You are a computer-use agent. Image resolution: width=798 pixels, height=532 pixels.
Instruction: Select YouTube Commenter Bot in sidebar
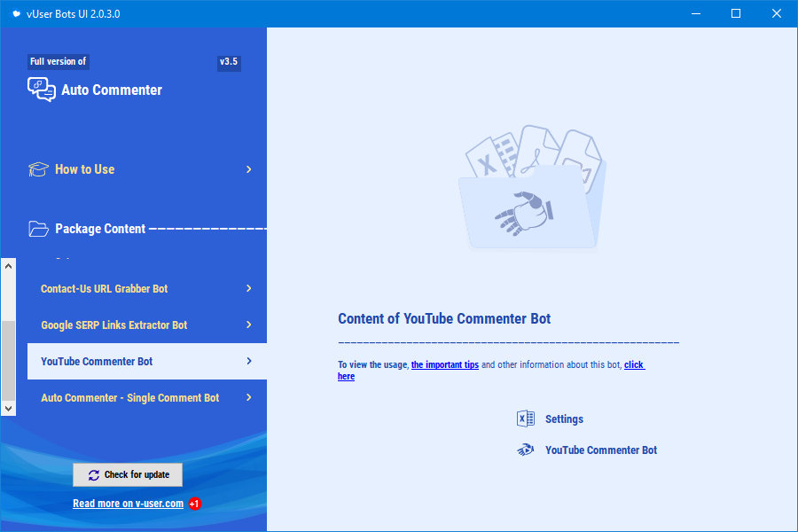pyautogui.click(x=147, y=361)
